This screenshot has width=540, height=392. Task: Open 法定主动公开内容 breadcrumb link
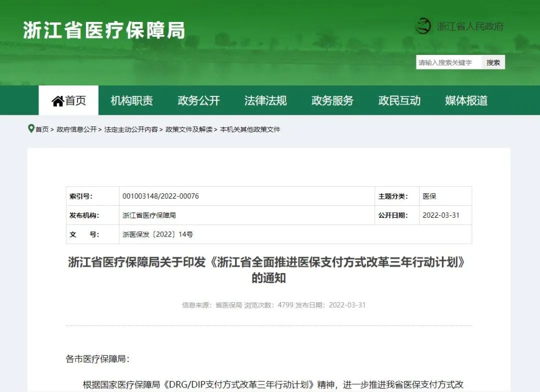tap(131, 129)
